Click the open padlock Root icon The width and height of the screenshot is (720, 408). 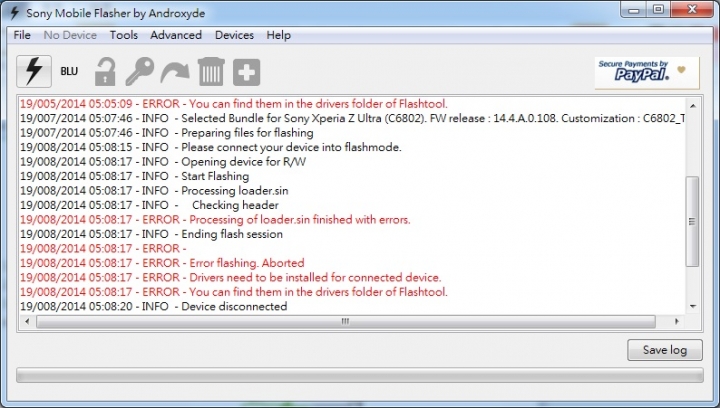pyautogui.click(x=105, y=72)
